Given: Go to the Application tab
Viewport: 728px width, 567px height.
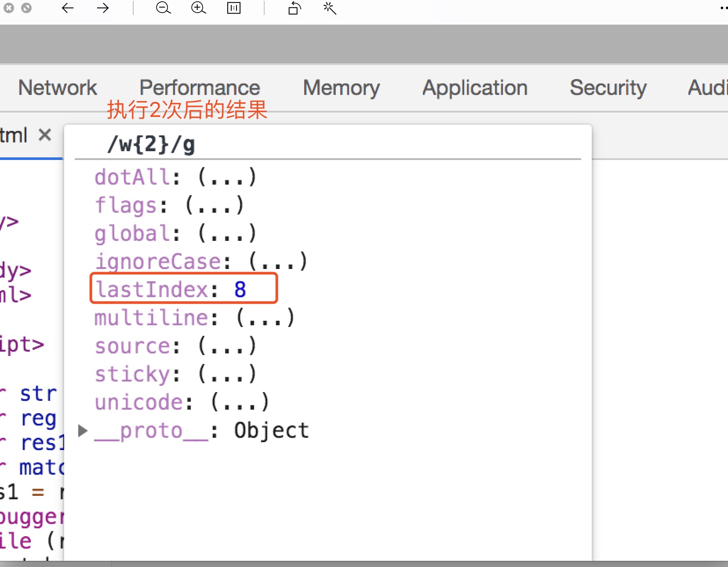Looking at the screenshot, I should pos(475,87).
